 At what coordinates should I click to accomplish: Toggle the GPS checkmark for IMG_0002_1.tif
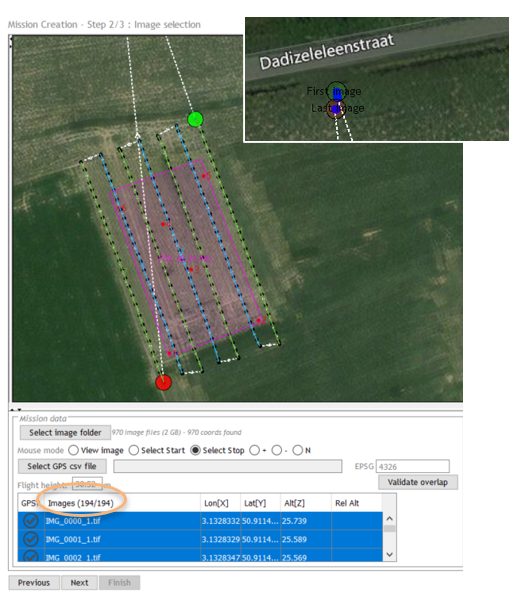(31, 556)
